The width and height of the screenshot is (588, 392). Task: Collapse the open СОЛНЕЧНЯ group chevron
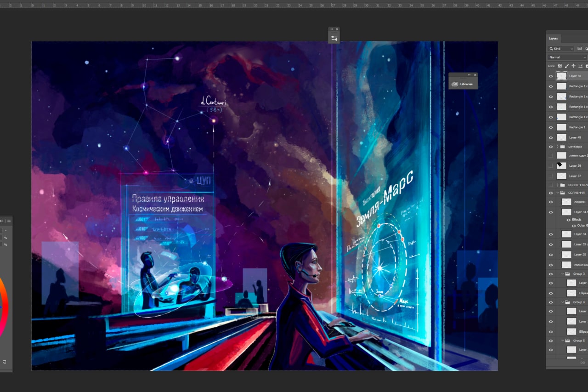click(558, 193)
